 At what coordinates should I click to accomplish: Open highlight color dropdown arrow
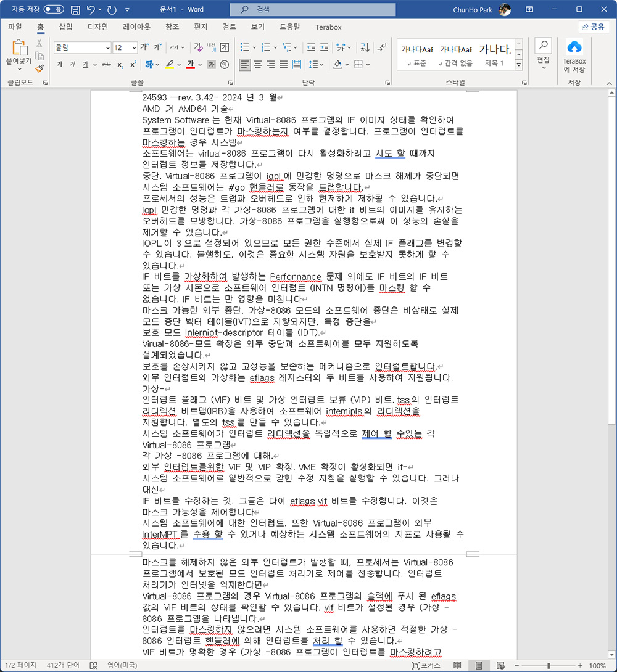click(179, 64)
